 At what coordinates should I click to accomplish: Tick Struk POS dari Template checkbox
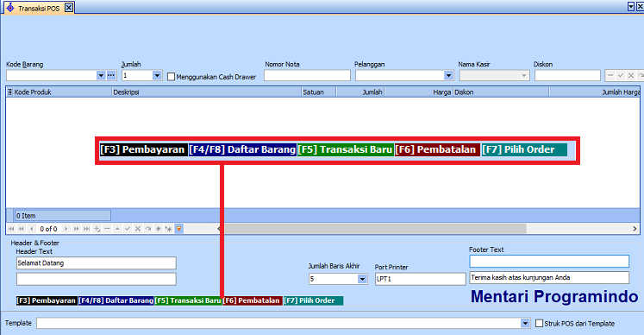tap(540, 324)
